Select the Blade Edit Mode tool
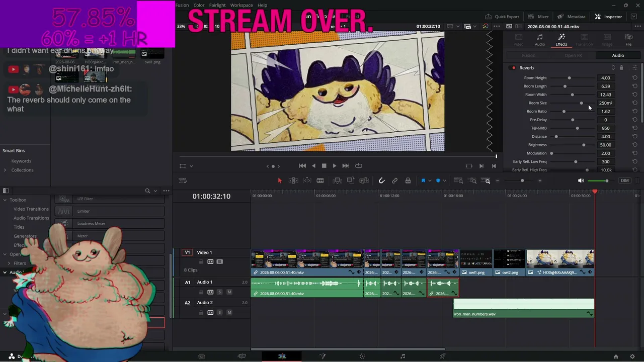Image resolution: width=644 pixels, height=362 pixels. (x=320, y=180)
